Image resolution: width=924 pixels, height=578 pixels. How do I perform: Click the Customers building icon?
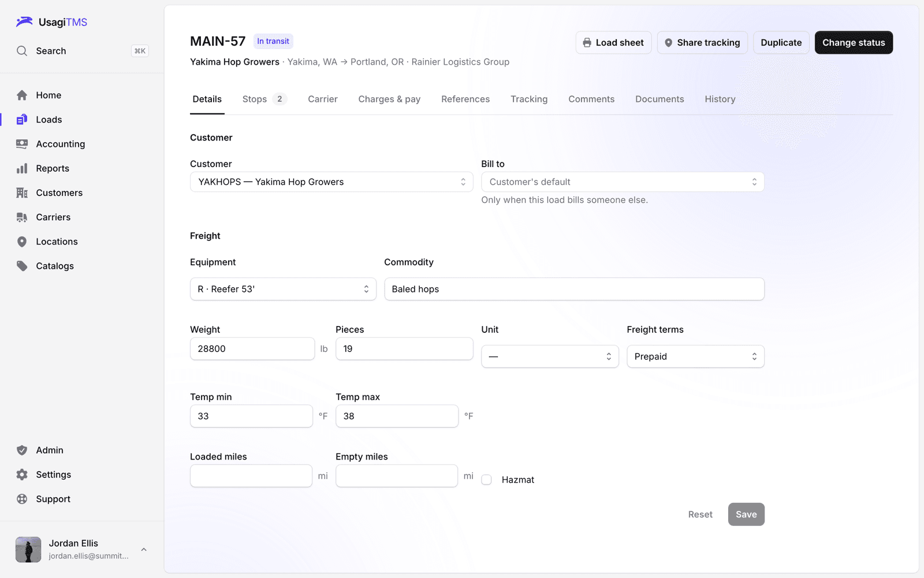tap(22, 192)
